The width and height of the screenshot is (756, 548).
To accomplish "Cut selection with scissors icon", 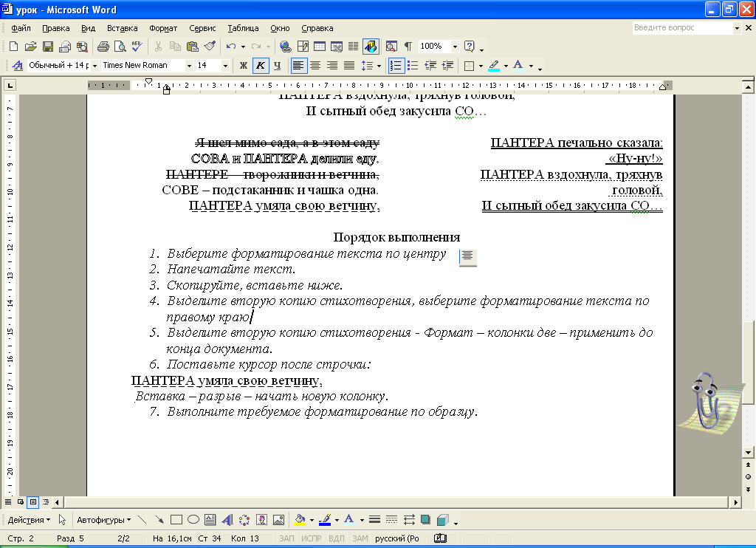I will (158, 47).
